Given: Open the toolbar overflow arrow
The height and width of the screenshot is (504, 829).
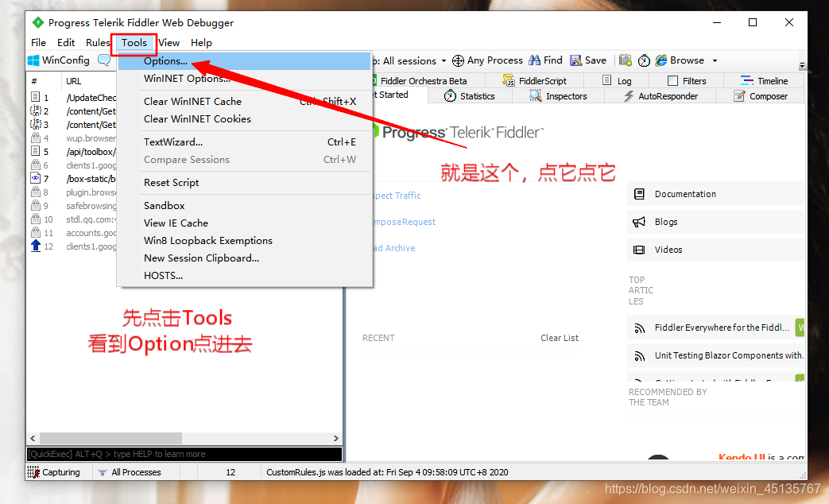Looking at the screenshot, I should (802, 65).
